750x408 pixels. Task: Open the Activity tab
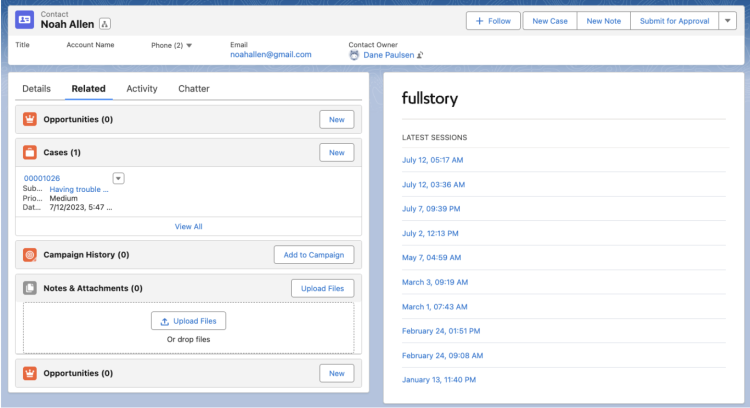click(142, 88)
